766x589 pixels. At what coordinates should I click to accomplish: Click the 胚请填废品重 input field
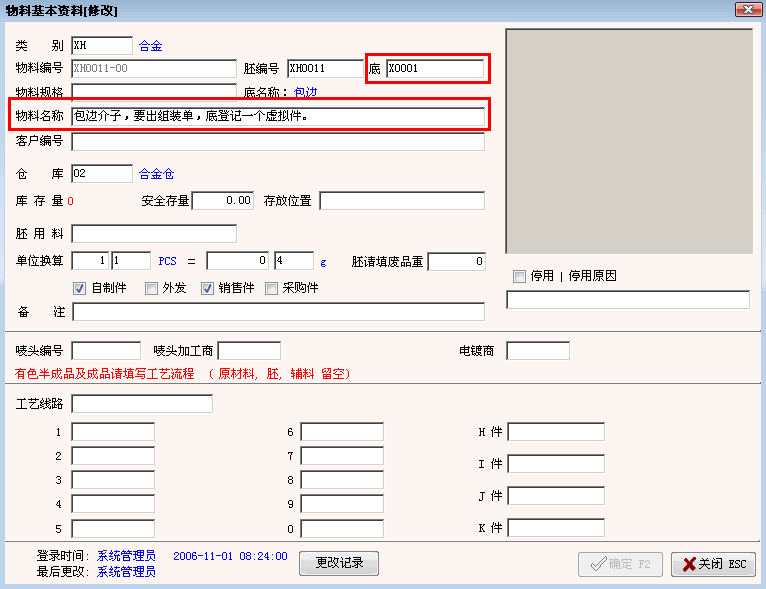coord(456,261)
